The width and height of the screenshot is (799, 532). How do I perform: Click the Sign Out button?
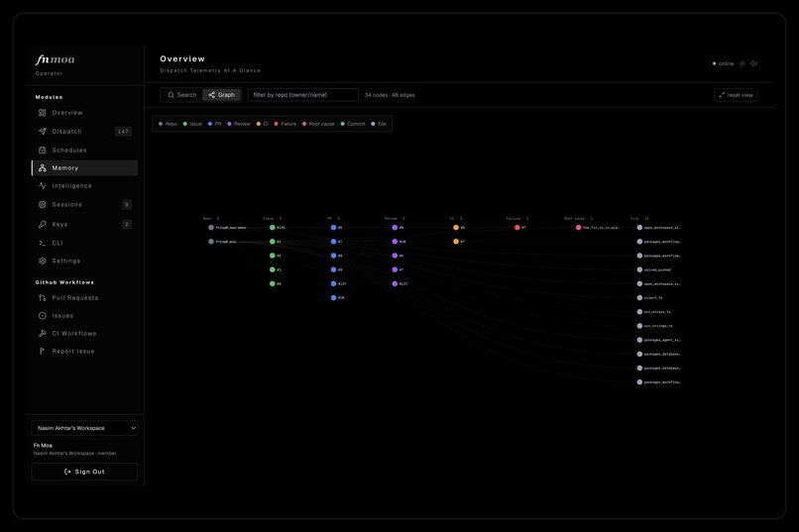(x=84, y=472)
